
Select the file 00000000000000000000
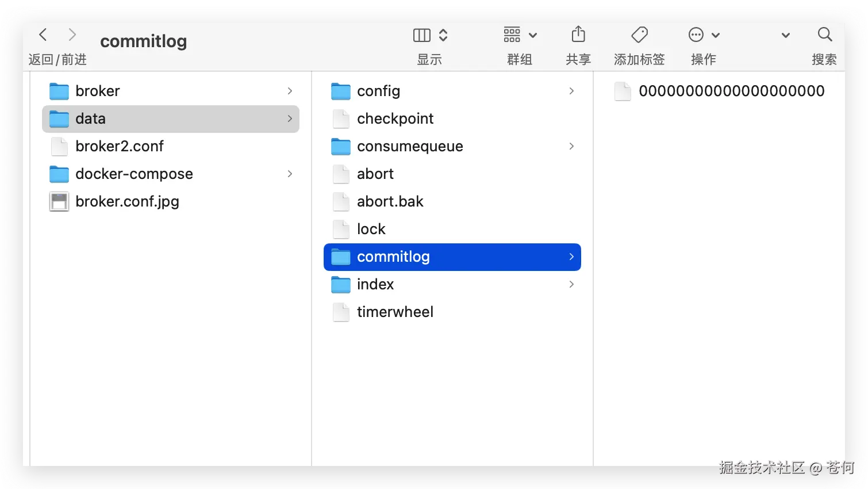730,90
